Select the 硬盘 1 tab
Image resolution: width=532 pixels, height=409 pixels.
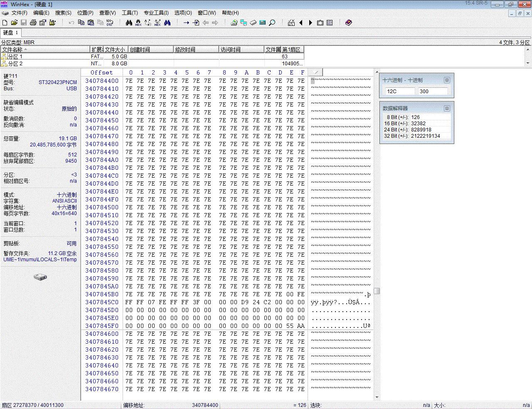pos(11,32)
